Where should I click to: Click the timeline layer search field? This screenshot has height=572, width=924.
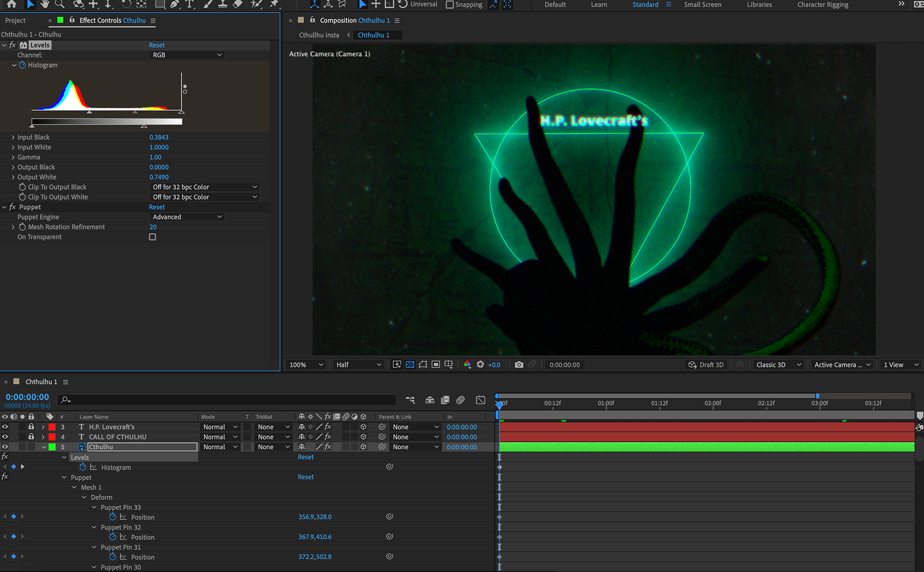tap(226, 400)
